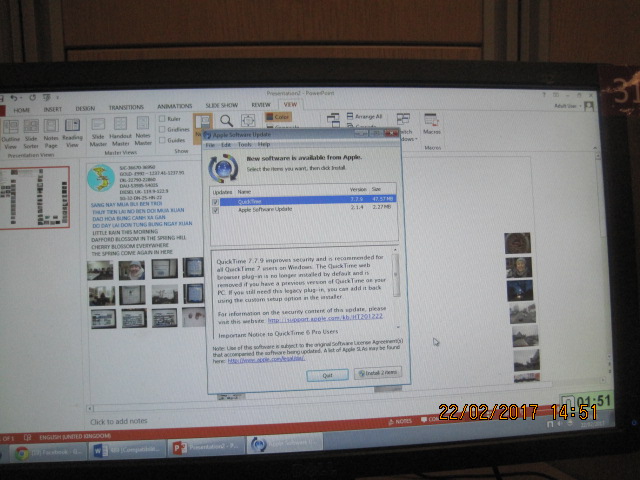This screenshot has height=480, width=640.
Task: Open the ANIMATIONS ribbon tab
Action: click(x=174, y=106)
